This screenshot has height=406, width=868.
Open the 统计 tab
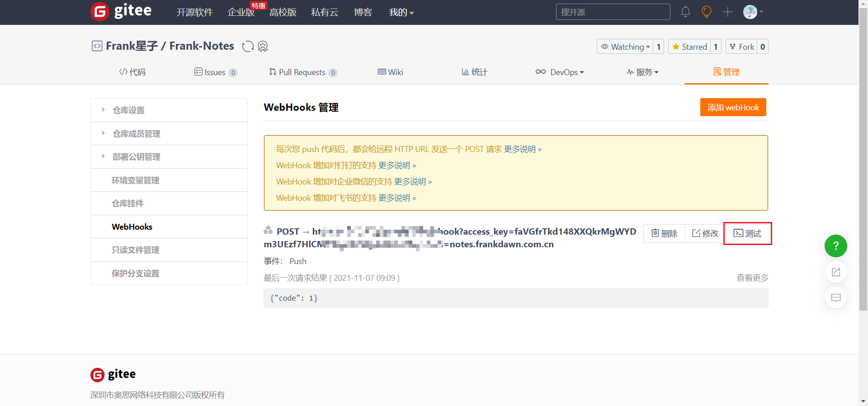pyautogui.click(x=474, y=72)
